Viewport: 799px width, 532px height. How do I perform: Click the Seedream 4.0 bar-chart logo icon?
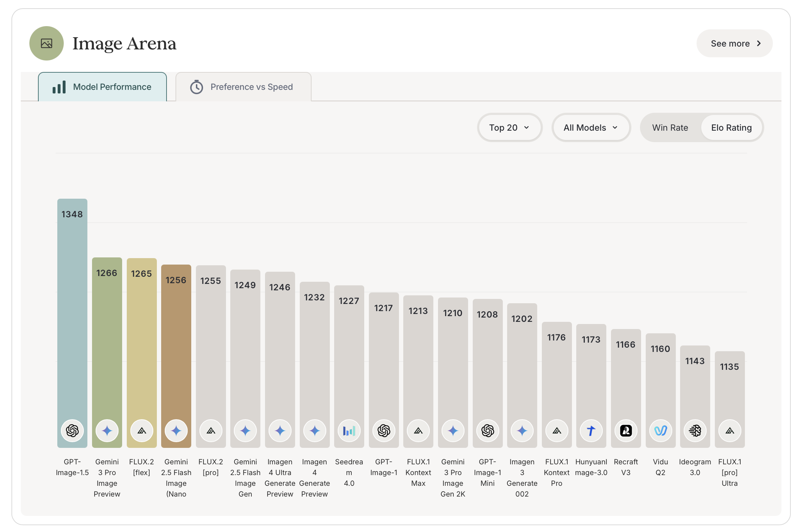(x=349, y=430)
